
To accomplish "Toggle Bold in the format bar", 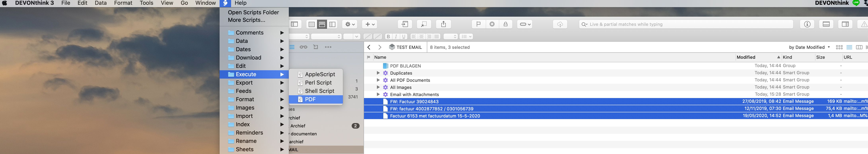I will [388, 37].
